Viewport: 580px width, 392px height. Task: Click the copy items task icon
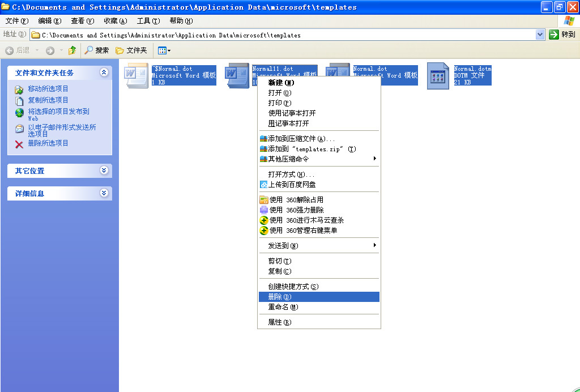coord(19,101)
